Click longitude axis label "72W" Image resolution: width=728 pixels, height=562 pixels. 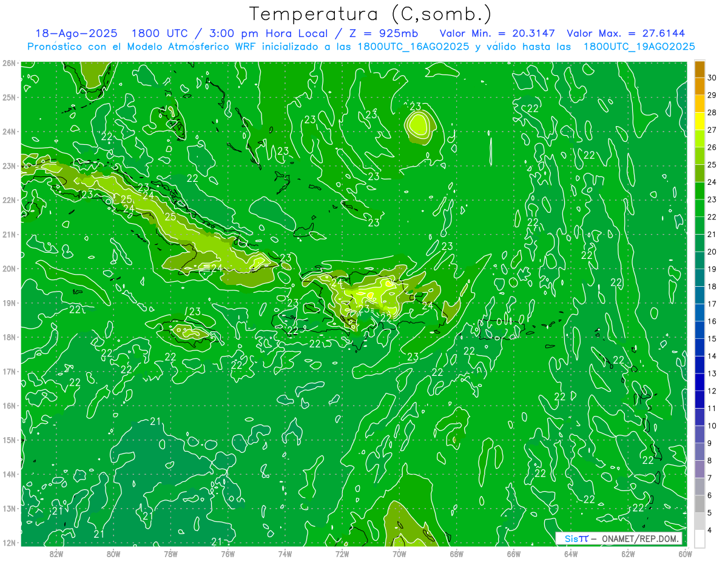342,554
